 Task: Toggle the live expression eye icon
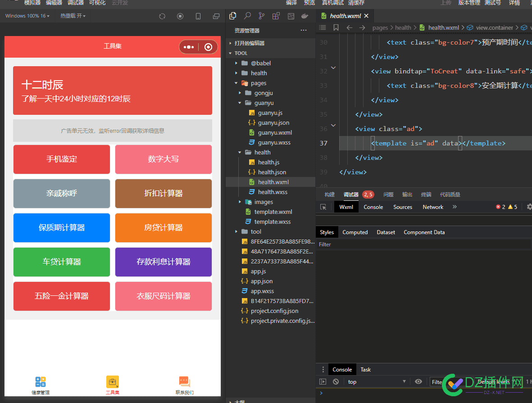coord(418,382)
